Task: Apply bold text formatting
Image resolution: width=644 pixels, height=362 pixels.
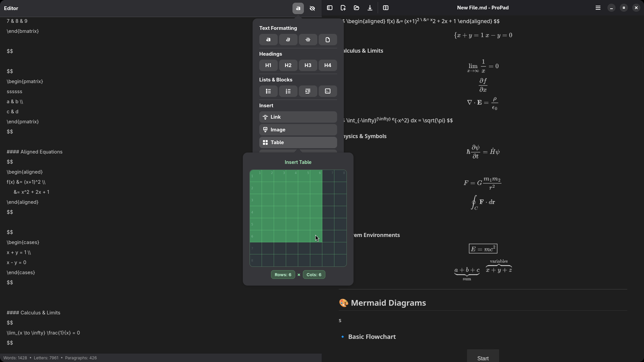Action: 268,40
